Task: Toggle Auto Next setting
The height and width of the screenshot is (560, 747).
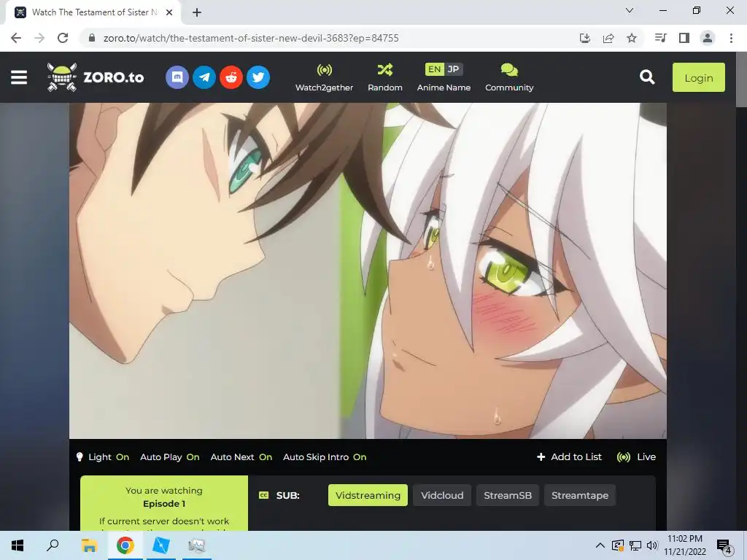Action: pyautogui.click(x=241, y=457)
